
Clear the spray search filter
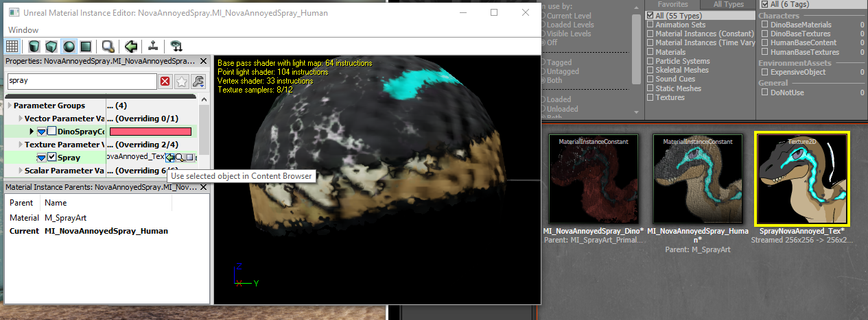pos(165,82)
